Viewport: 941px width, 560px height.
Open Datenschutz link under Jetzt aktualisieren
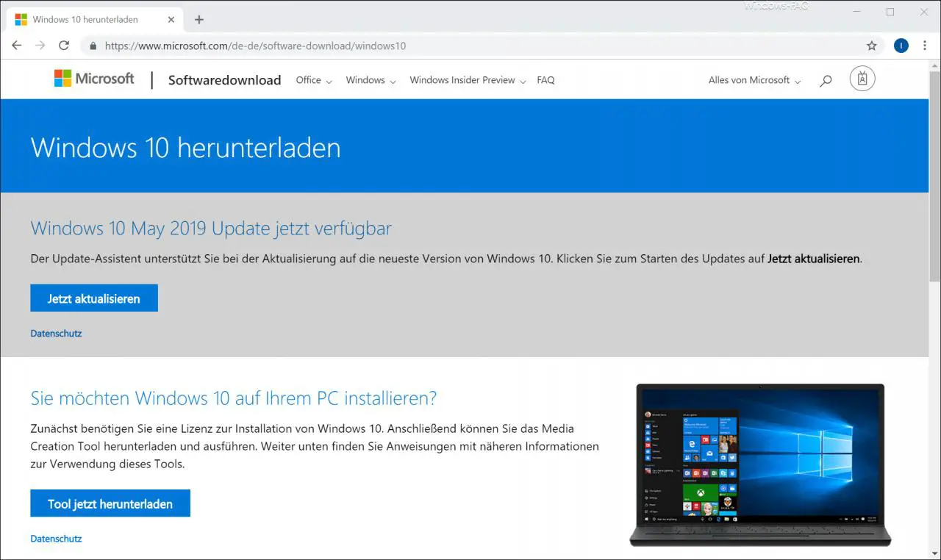coord(56,334)
